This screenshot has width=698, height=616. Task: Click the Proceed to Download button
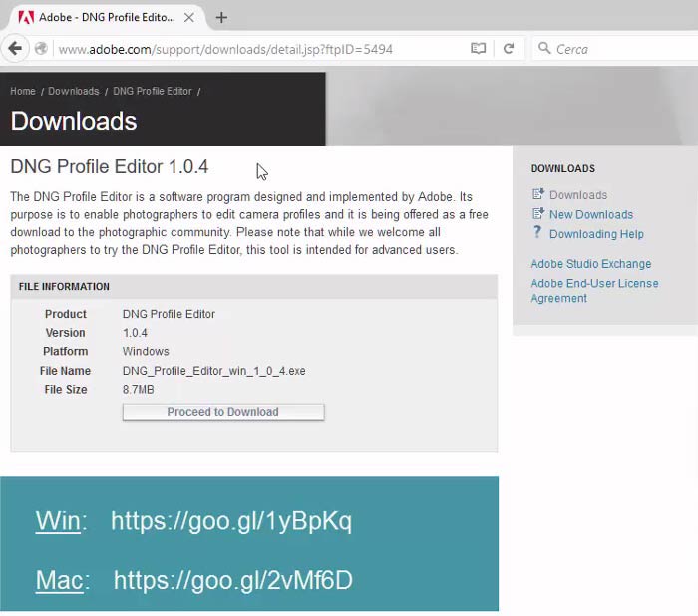(223, 412)
